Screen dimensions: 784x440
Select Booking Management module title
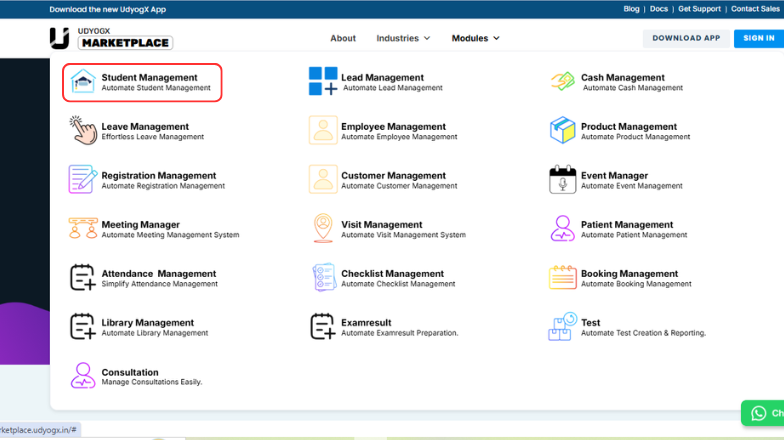[630, 274]
